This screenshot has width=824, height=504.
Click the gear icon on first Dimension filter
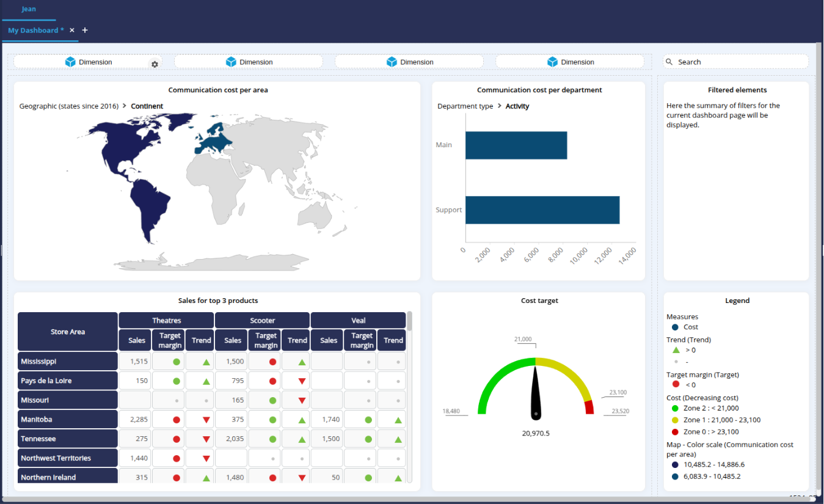pyautogui.click(x=155, y=64)
